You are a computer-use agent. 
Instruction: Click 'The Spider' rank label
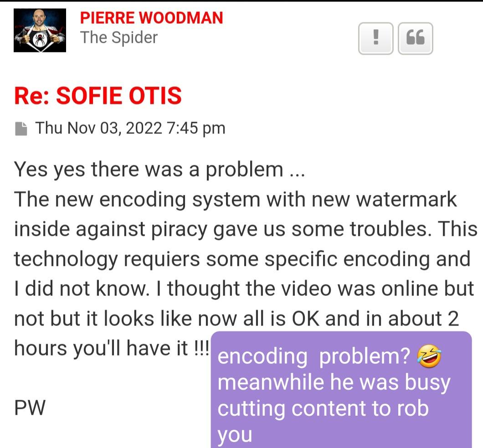click(x=118, y=38)
